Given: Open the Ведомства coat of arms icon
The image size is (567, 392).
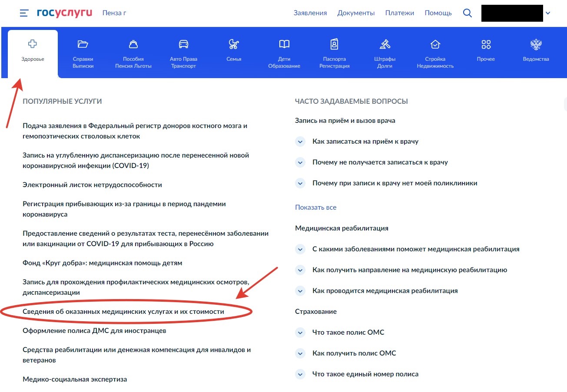Looking at the screenshot, I should 536,44.
